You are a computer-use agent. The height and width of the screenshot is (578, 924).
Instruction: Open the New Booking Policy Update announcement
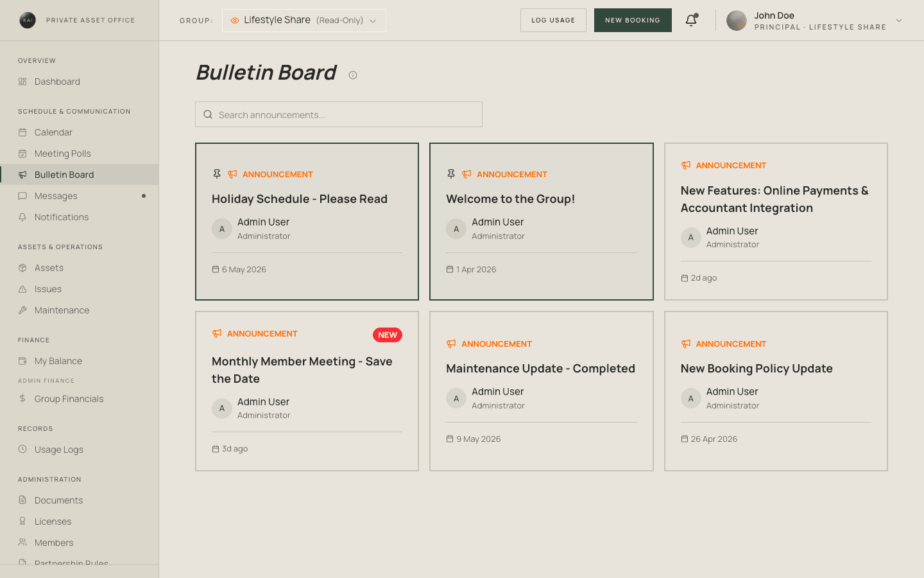(x=776, y=391)
